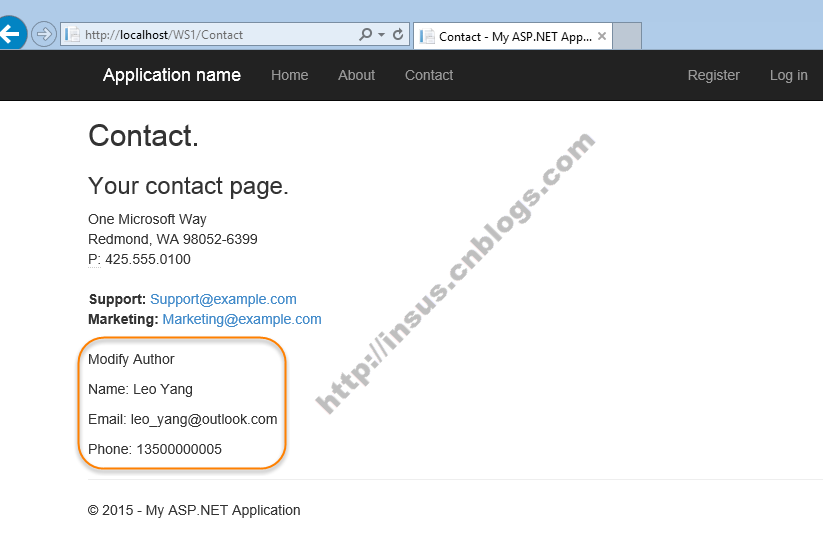The image size is (823, 536).
Task: Click the Log in link in the navbar
Action: click(788, 75)
